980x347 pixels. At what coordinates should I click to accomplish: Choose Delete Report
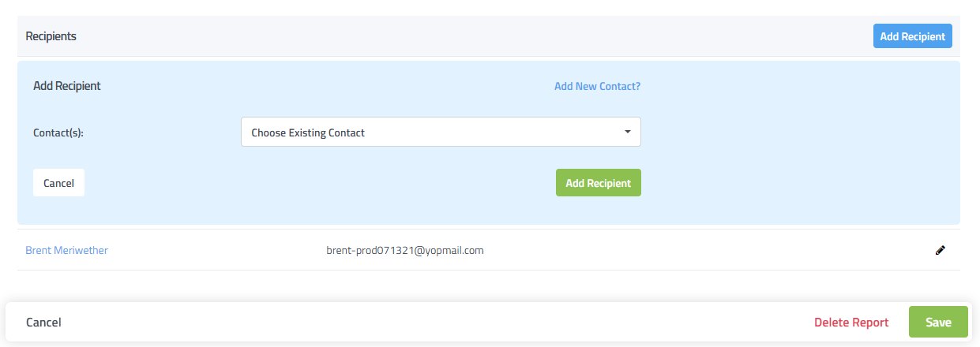pyautogui.click(x=851, y=323)
